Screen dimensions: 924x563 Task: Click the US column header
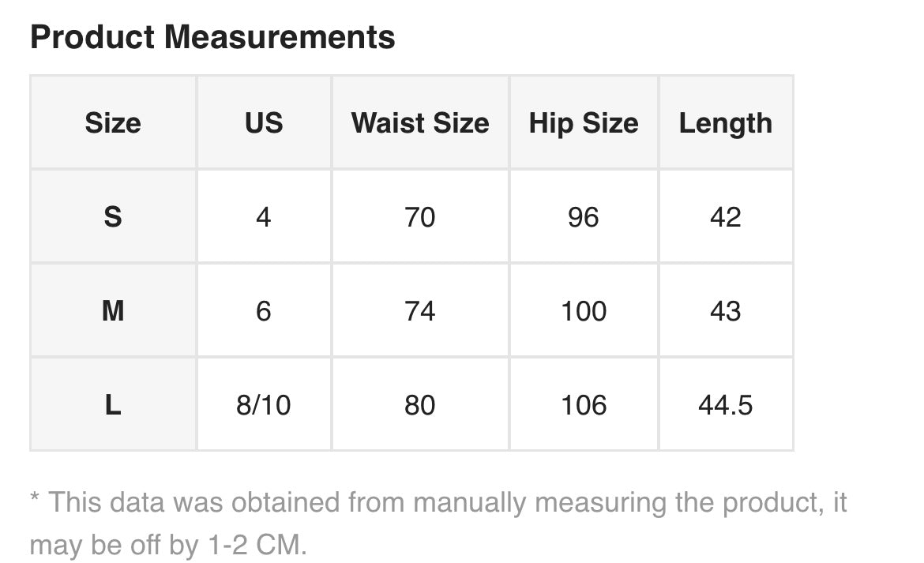[264, 123]
